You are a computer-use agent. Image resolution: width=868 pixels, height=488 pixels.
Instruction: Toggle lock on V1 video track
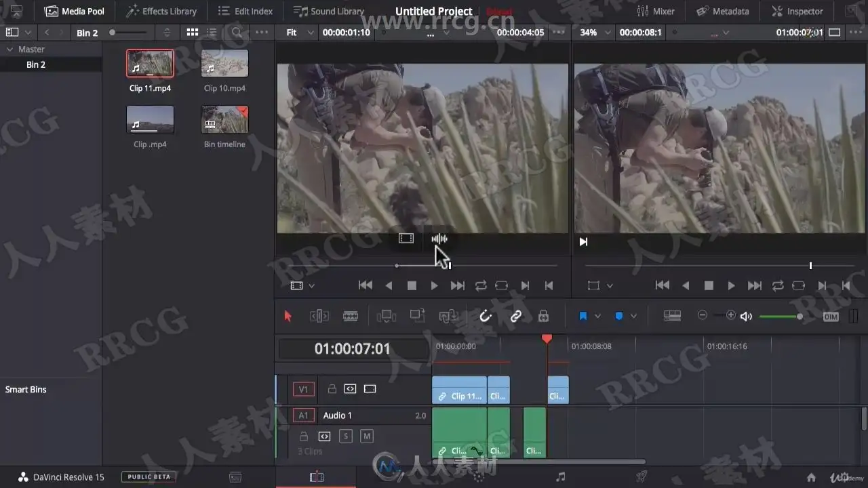pyautogui.click(x=332, y=389)
